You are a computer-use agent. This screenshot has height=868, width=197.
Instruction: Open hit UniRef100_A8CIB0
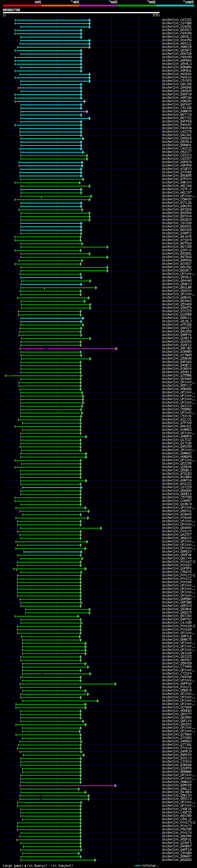[177, 349]
